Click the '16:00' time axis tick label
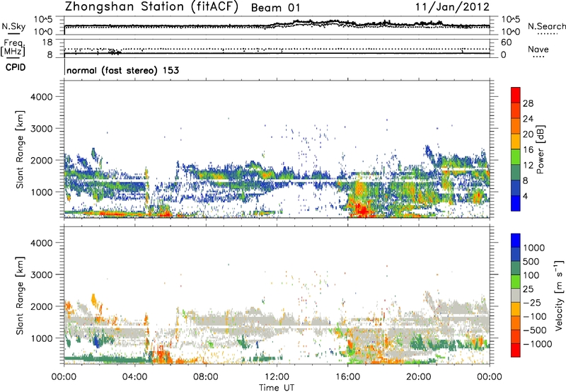Viewport: 566px width, 392px height. [347, 377]
